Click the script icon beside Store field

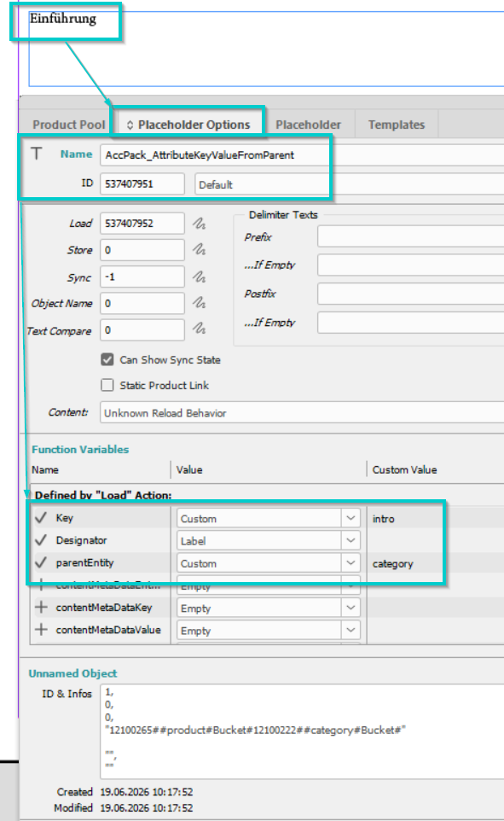coord(199,250)
